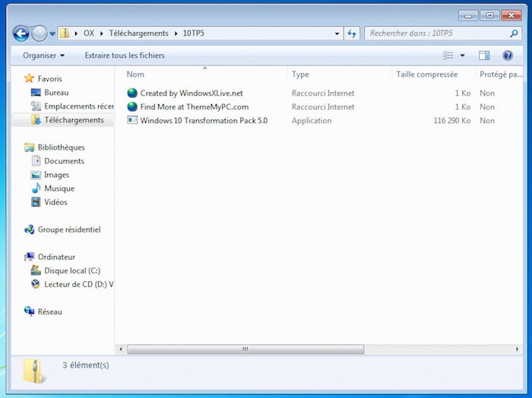Image resolution: width=532 pixels, height=398 pixels.
Task: Click the change view icon
Action: click(x=448, y=55)
